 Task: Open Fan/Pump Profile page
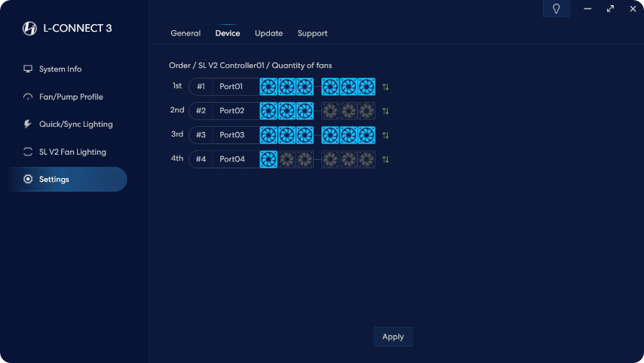click(71, 97)
